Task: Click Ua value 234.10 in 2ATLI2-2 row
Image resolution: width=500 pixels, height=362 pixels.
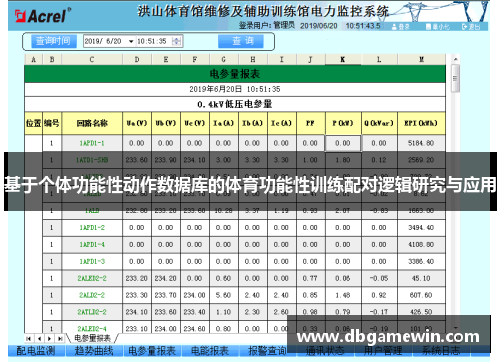Action: (x=137, y=312)
